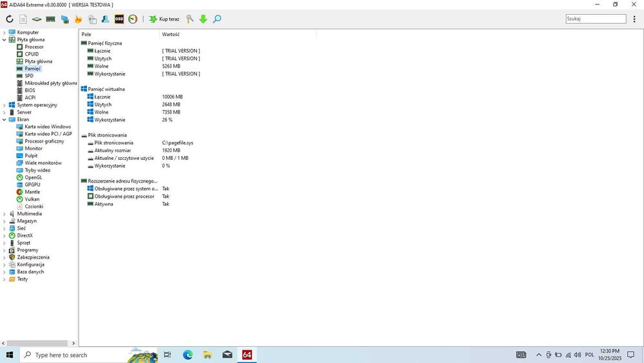Collapse the Płyta główna tree node

coord(4,40)
